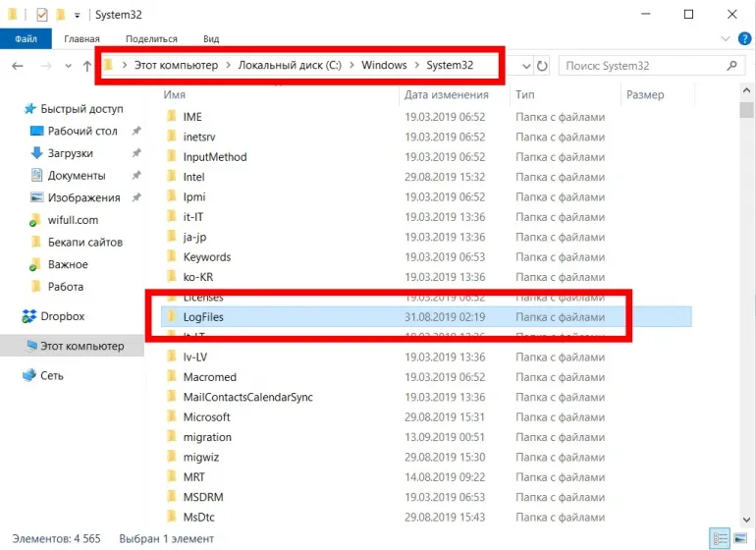Refresh the System32 folder view
The height and width of the screenshot is (550, 756).
542,66
